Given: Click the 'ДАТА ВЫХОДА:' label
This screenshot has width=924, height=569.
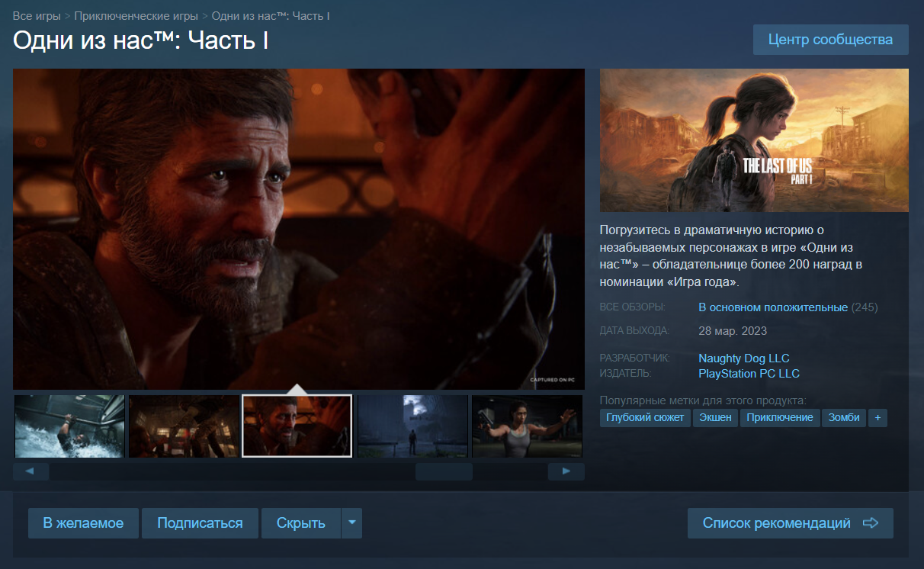Looking at the screenshot, I should tap(634, 331).
